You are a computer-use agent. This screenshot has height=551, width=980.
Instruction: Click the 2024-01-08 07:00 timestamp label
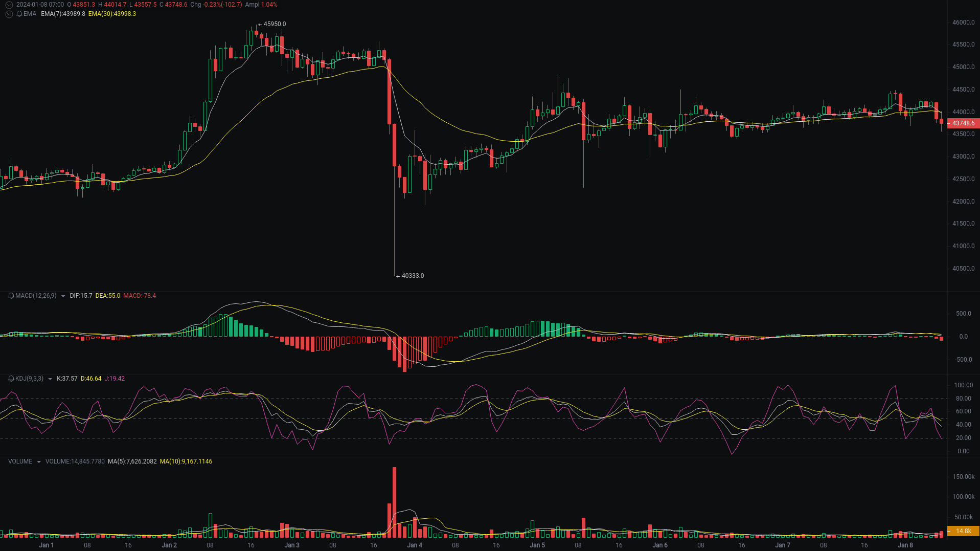pos(40,5)
